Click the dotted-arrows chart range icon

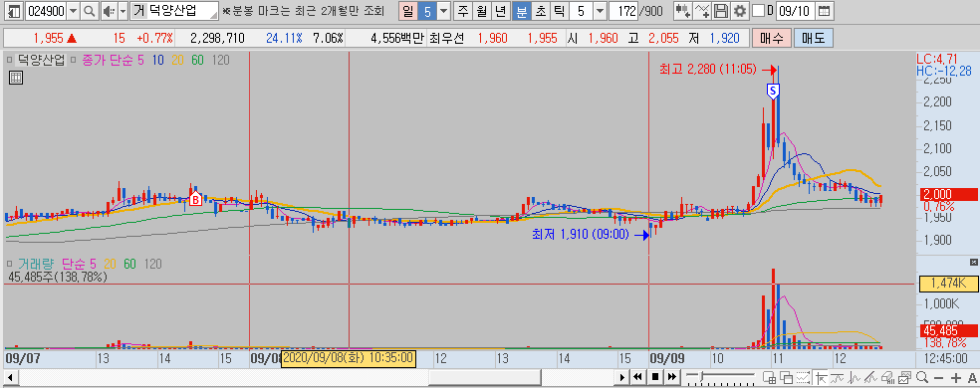[803, 377]
